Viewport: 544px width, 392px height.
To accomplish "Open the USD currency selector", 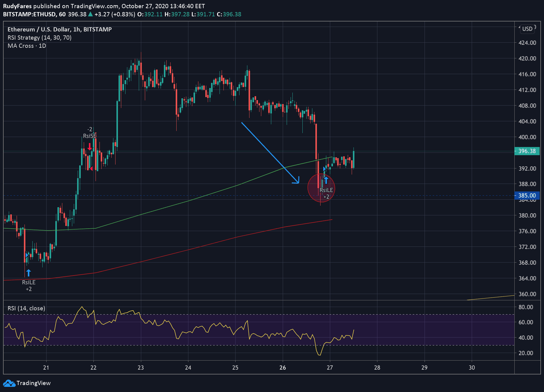I will pyautogui.click(x=527, y=29).
